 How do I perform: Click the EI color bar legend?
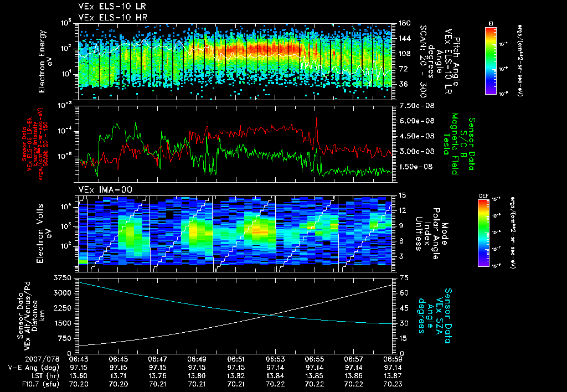491,60
